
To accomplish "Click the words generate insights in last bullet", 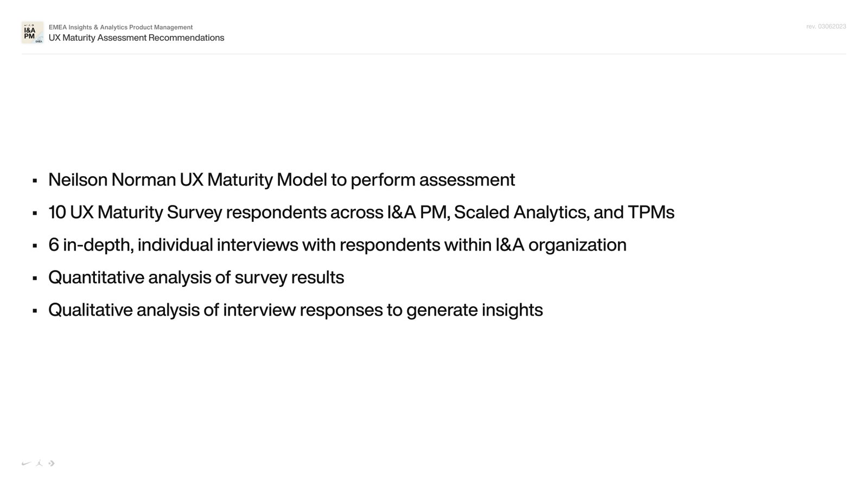I will click(474, 310).
